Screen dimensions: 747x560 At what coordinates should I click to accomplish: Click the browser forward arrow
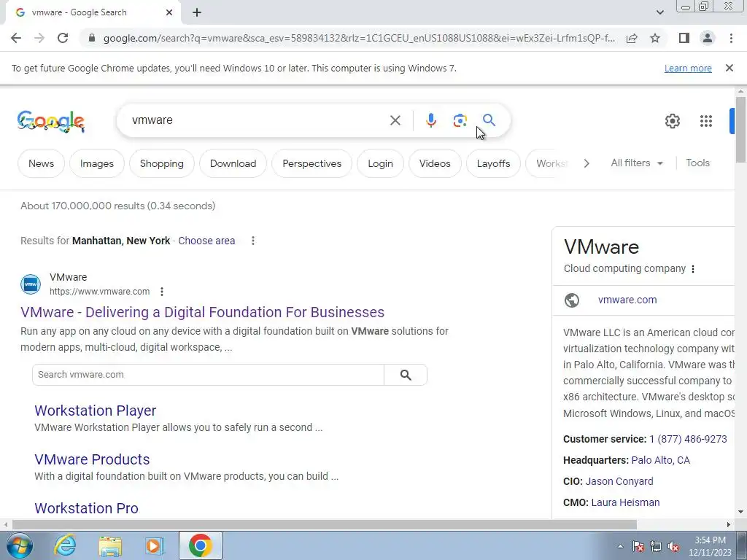[x=39, y=38]
